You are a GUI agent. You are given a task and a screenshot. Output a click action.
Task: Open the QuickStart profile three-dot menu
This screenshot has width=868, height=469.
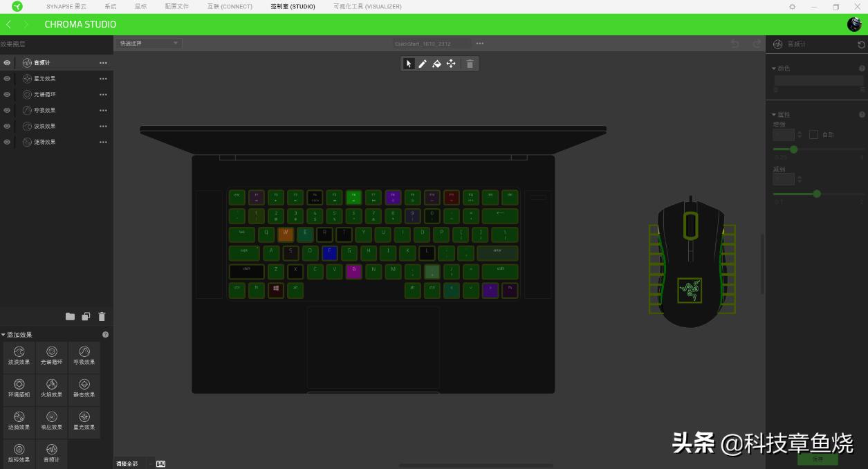click(479, 44)
